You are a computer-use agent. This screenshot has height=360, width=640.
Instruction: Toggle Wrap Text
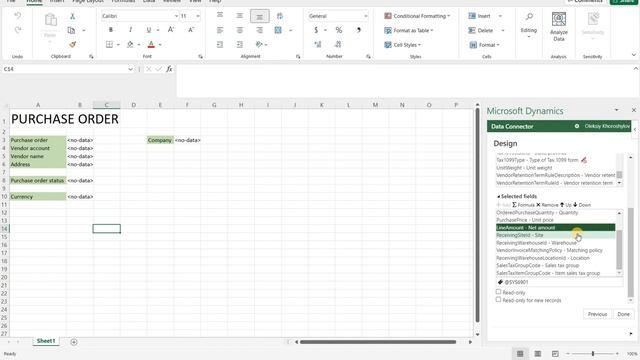[x=280, y=16]
